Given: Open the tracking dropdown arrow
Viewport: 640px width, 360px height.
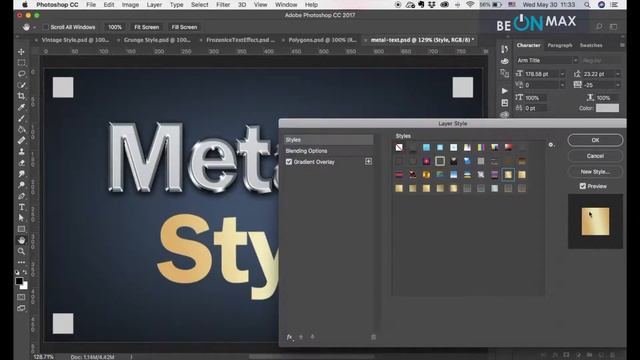Looking at the screenshot, I should point(618,85).
